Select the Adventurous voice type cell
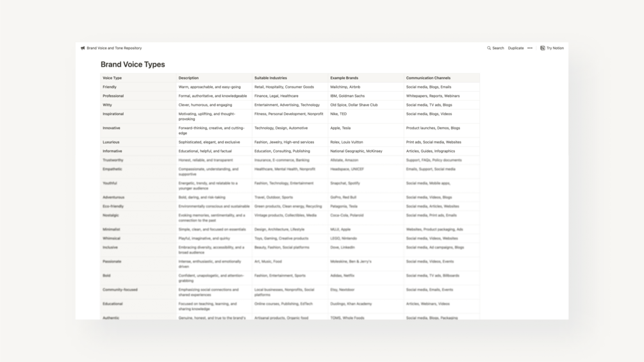Image resolution: width=644 pixels, height=362 pixels. coord(138,197)
